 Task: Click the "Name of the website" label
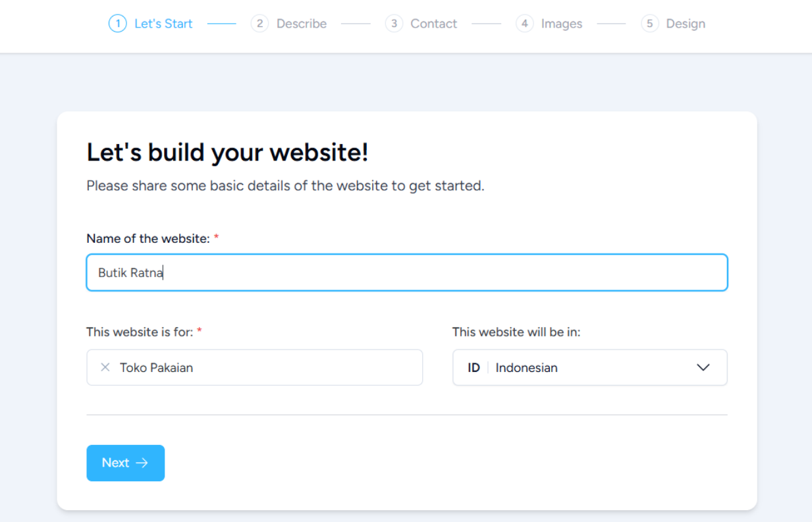(x=148, y=238)
